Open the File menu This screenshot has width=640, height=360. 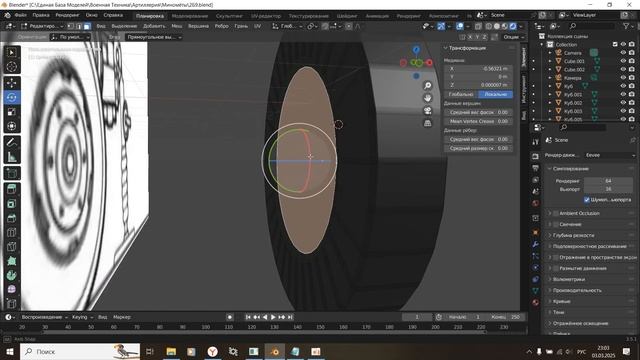[20, 15]
